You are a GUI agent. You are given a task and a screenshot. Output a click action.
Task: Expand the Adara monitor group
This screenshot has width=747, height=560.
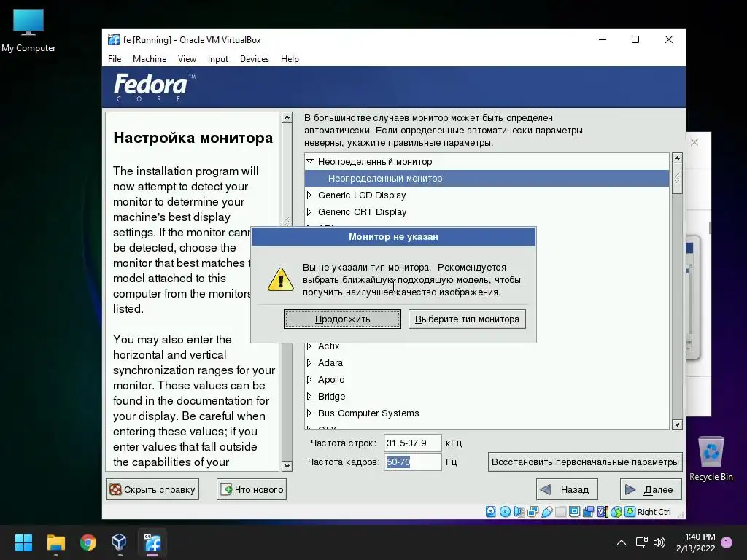pos(309,363)
